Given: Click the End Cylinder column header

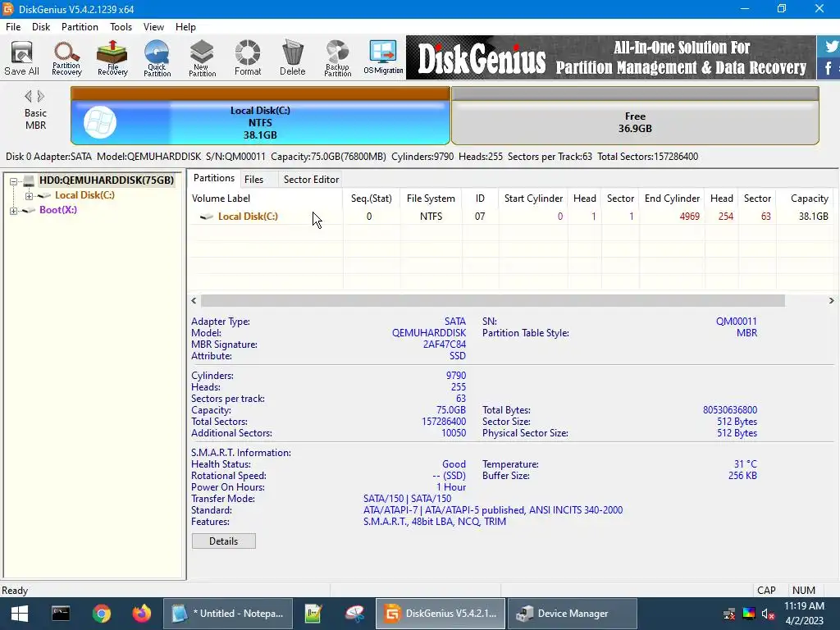Looking at the screenshot, I should [x=672, y=199].
